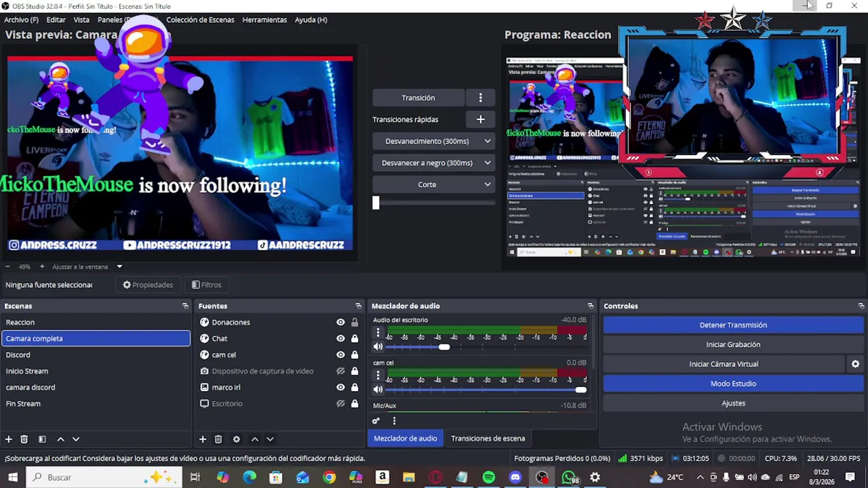Start recording with Iniciar Grabación
The image size is (868, 488).
(x=733, y=344)
